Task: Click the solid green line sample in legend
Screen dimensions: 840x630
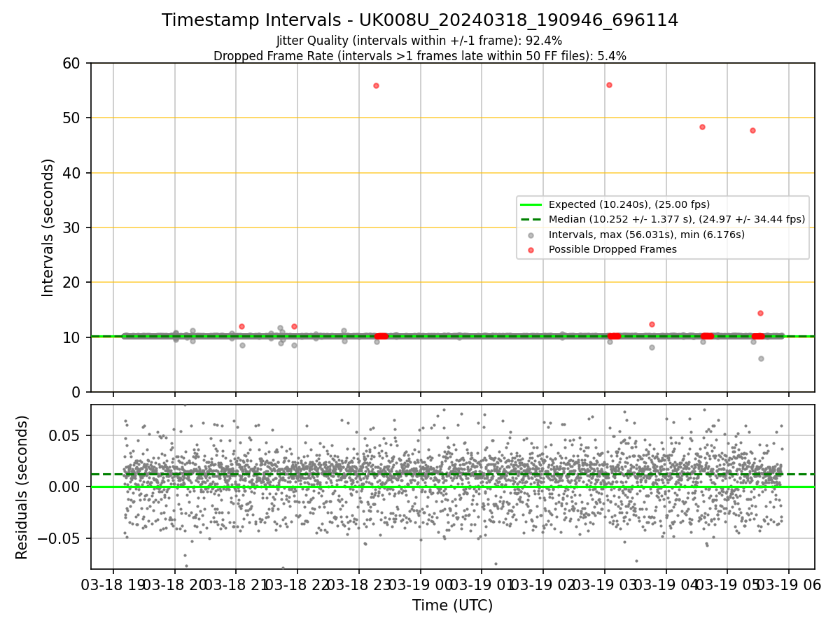Action: pyautogui.click(x=531, y=204)
